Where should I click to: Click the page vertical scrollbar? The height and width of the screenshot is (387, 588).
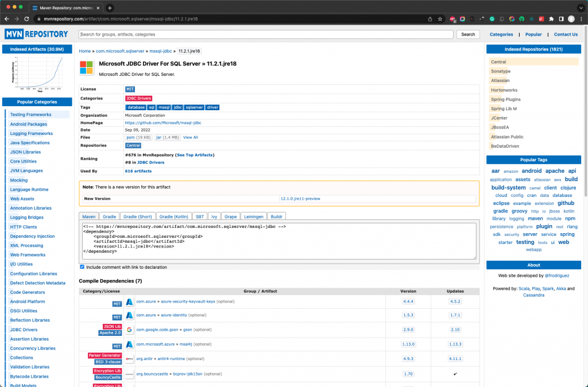coord(586,113)
